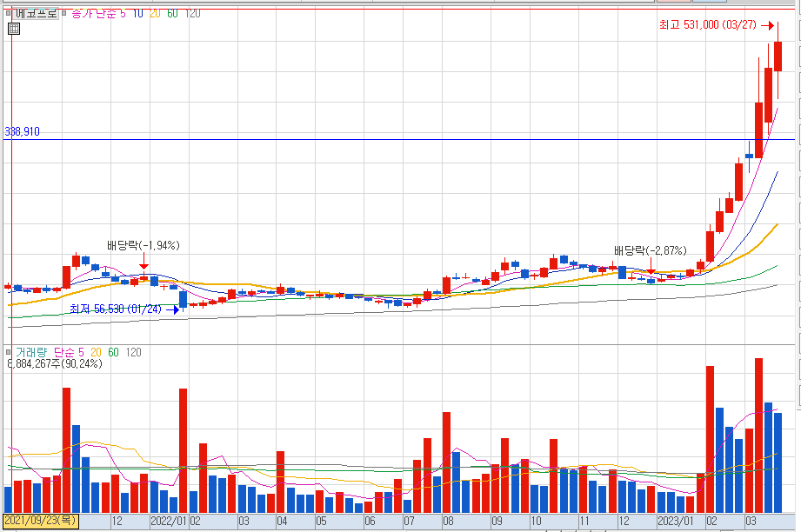Click 2022/01 on the date axis
The image size is (801, 532).
point(169,522)
